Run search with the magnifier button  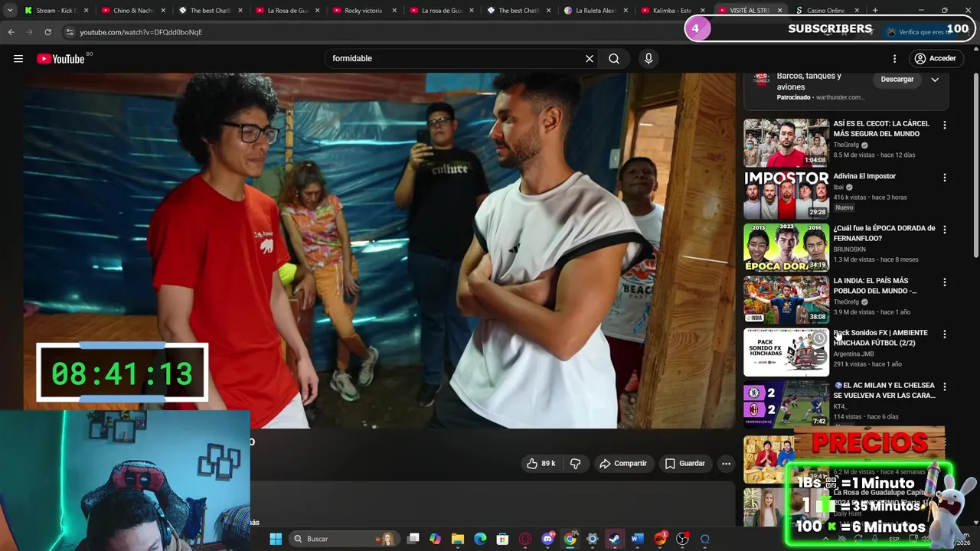pyautogui.click(x=614, y=58)
